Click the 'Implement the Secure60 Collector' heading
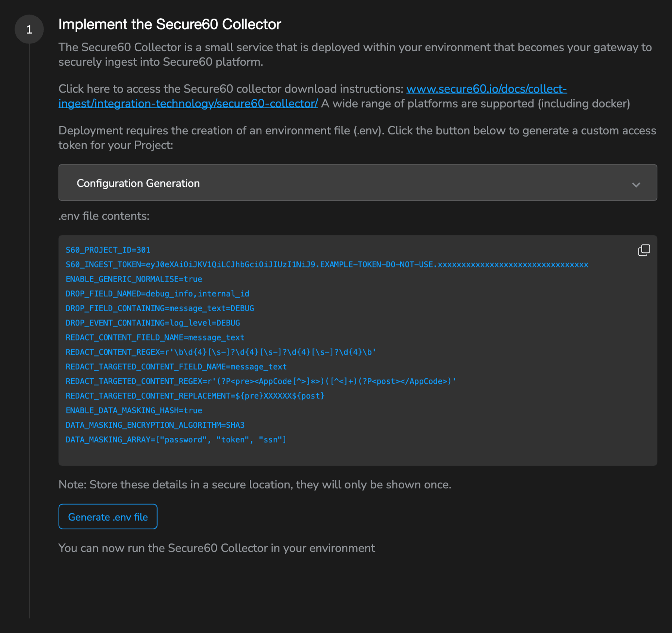Image resolution: width=672 pixels, height=633 pixels. point(169,24)
